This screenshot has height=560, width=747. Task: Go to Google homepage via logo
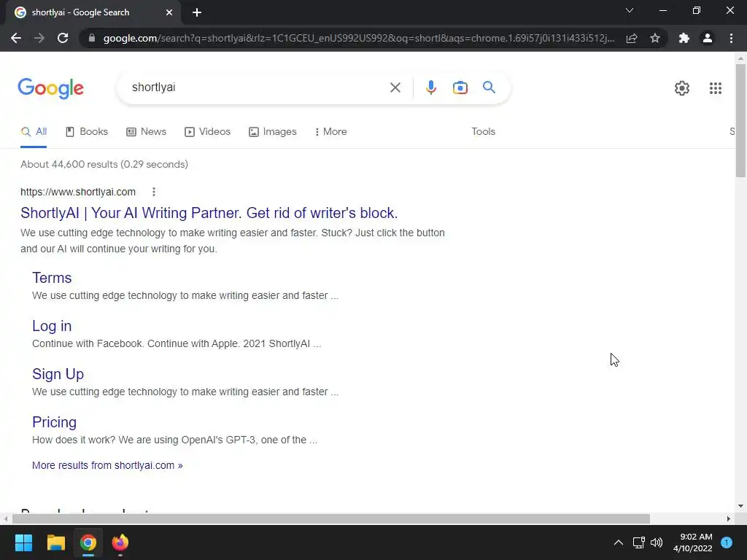coord(50,88)
